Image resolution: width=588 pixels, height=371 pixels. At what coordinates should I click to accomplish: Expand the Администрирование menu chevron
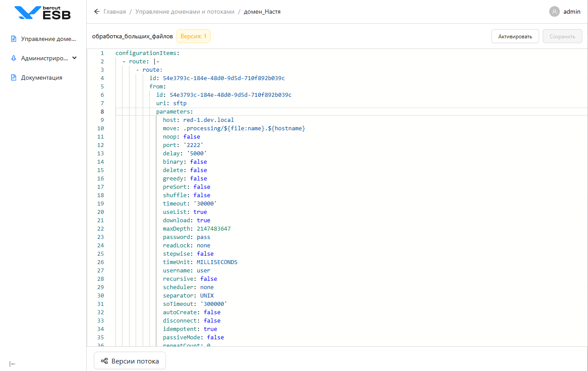pos(74,58)
